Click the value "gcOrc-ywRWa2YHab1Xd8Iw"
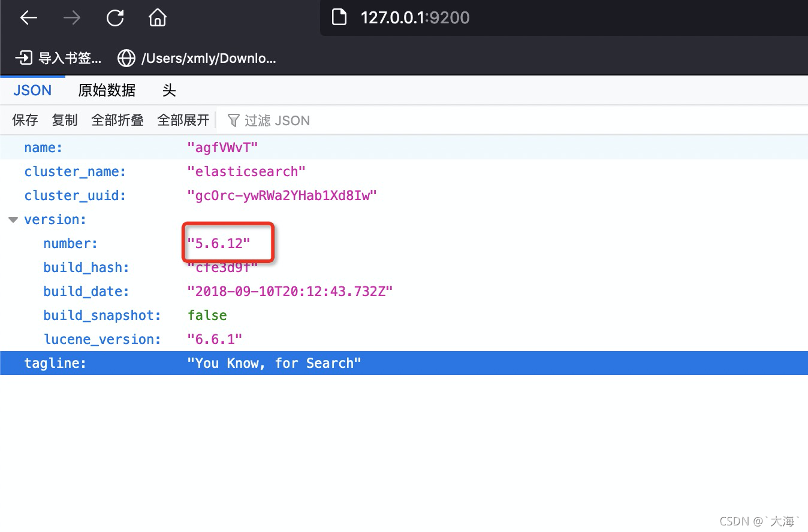 point(282,195)
